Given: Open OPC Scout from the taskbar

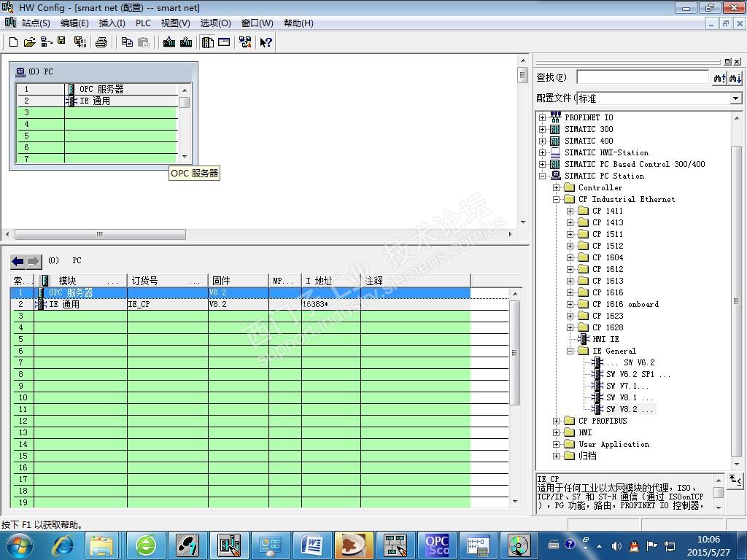Looking at the screenshot, I should [x=438, y=545].
